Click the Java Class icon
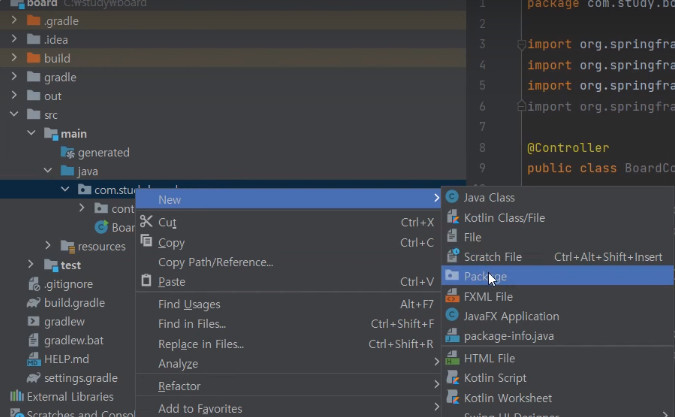This screenshot has width=675, height=417. pos(452,197)
